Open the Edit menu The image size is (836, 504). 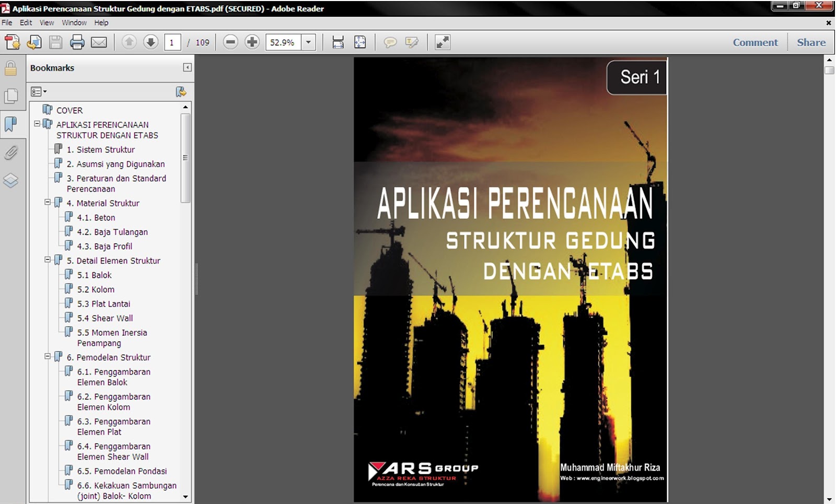coord(26,22)
